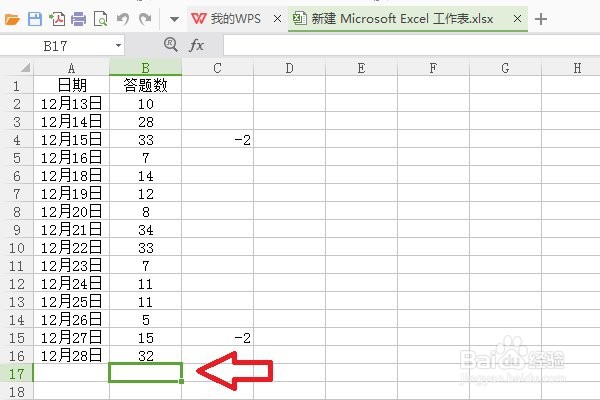The height and width of the screenshot is (400, 600).
Task: Click the selected empty cell B17
Action: coord(145,372)
